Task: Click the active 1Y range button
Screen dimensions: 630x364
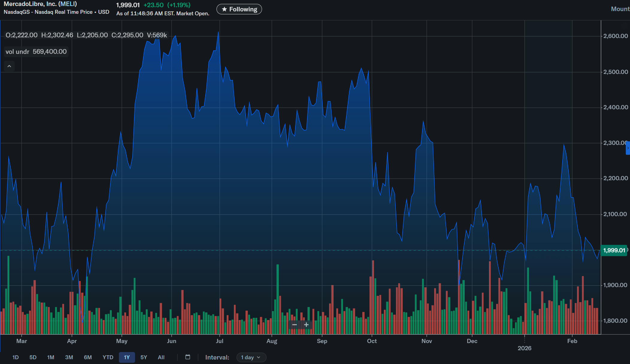Action: tap(127, 357)
